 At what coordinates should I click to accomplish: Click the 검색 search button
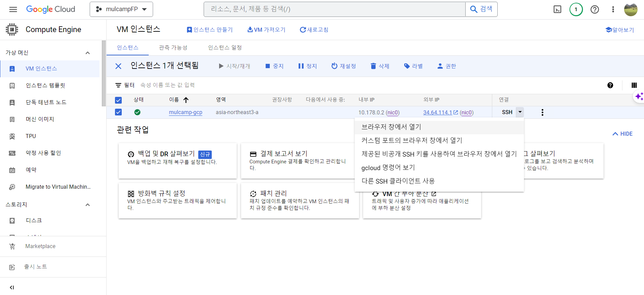pos(481,9)
